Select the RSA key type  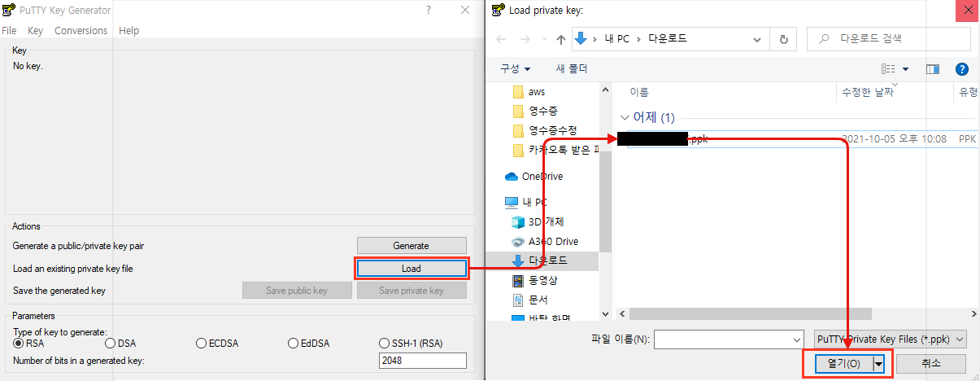click(x=29, y=344)
